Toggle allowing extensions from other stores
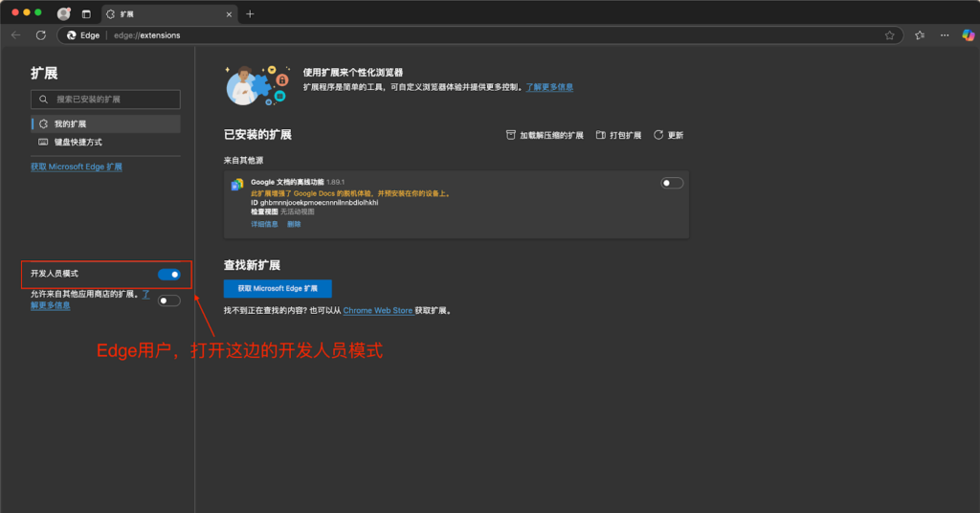The height and width of the screenshot is (513, 980). (x=168, y=301)
